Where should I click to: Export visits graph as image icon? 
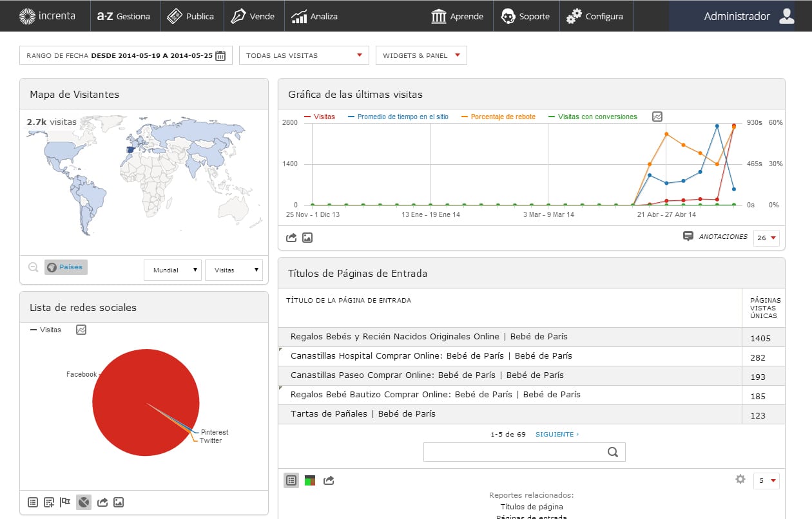307,238
